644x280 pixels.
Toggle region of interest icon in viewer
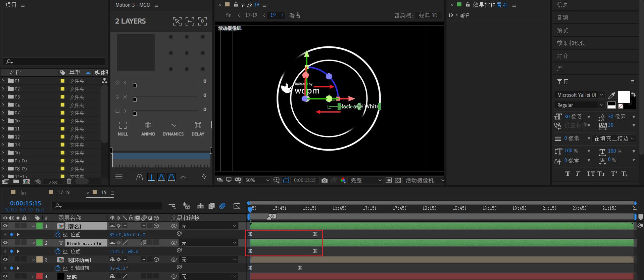(x=389, y=180)
